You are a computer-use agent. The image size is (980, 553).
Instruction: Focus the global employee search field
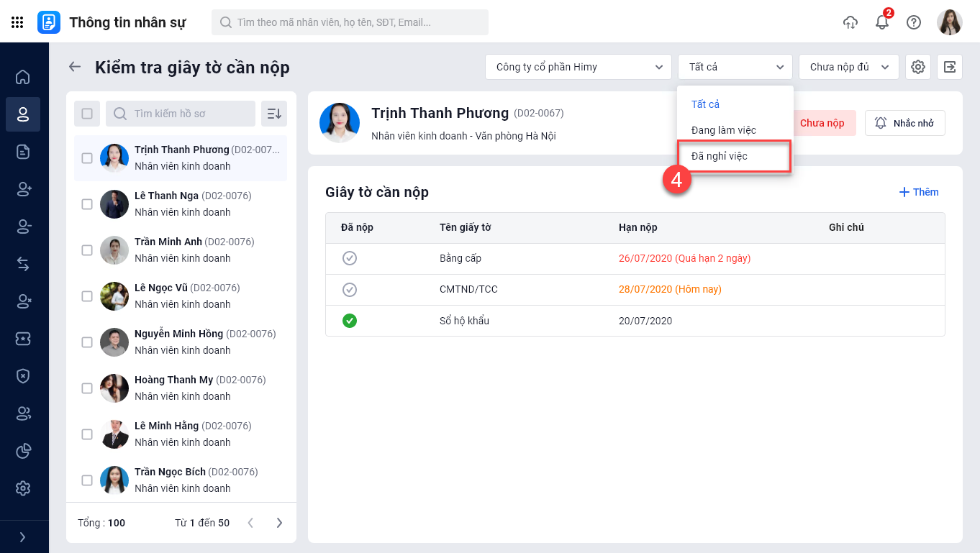click(350, 22)
